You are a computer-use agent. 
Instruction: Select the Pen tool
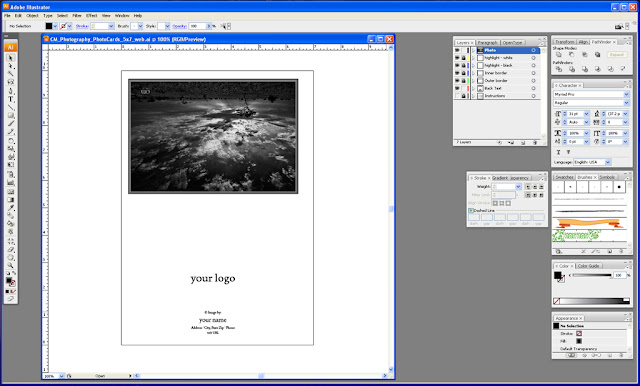[11, 91]
